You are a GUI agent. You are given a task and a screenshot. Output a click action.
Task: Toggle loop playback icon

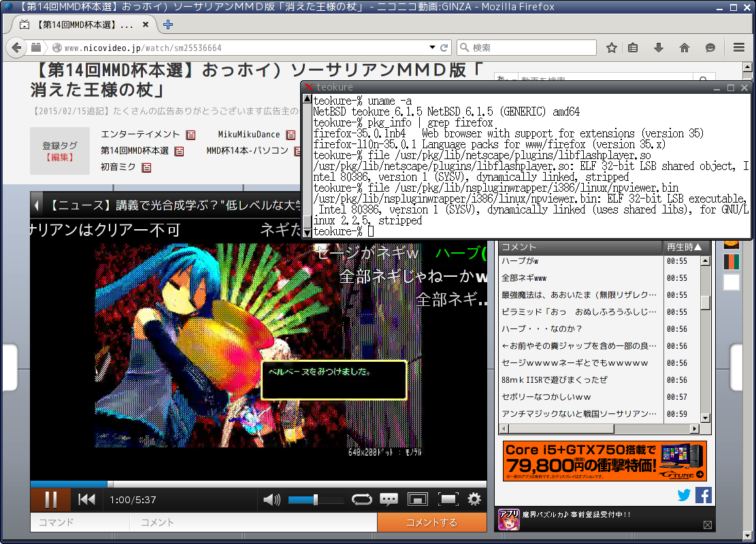(361, 500)
